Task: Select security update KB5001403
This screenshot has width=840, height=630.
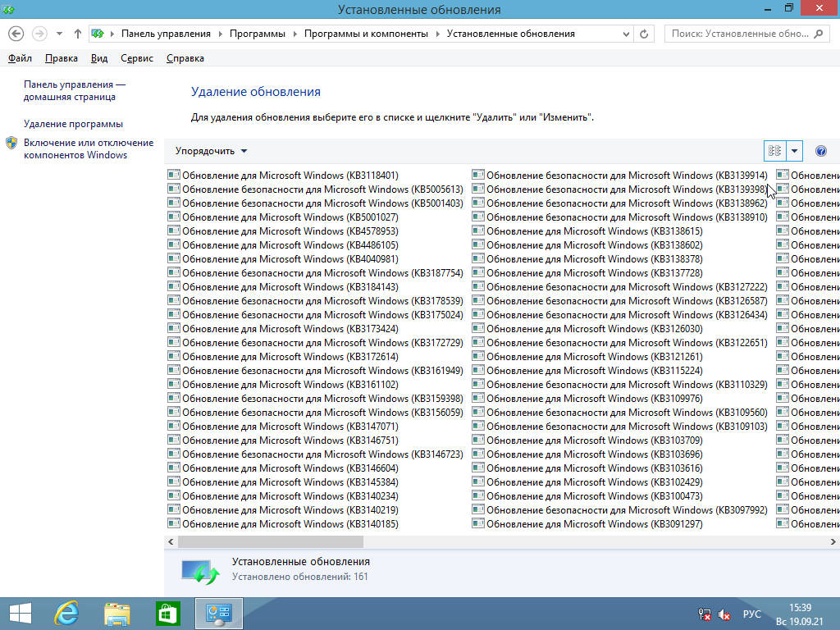Action: [316, 203]
